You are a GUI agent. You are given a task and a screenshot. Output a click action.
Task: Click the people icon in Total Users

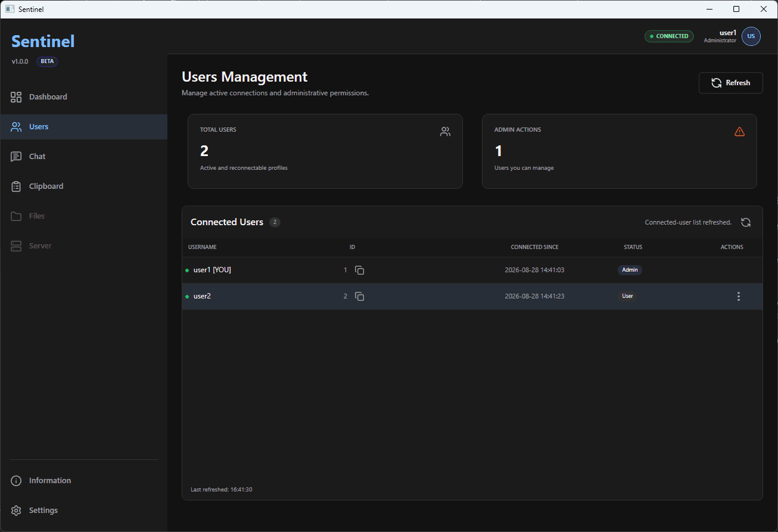[x=445, y=132]
